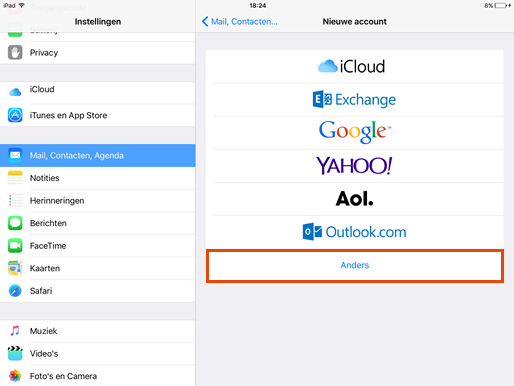Open Kaarten settings

click(98, 268)
